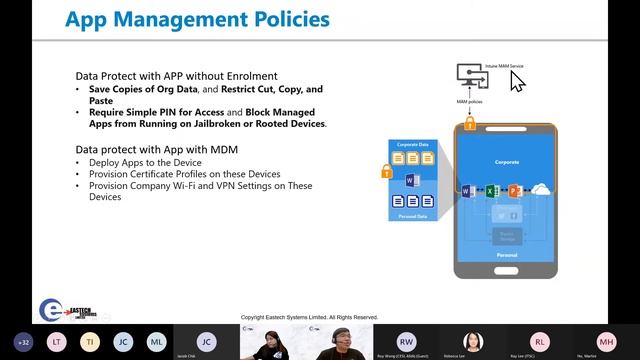
Task: Select the RL participant avatar
Action: [540, 342]
